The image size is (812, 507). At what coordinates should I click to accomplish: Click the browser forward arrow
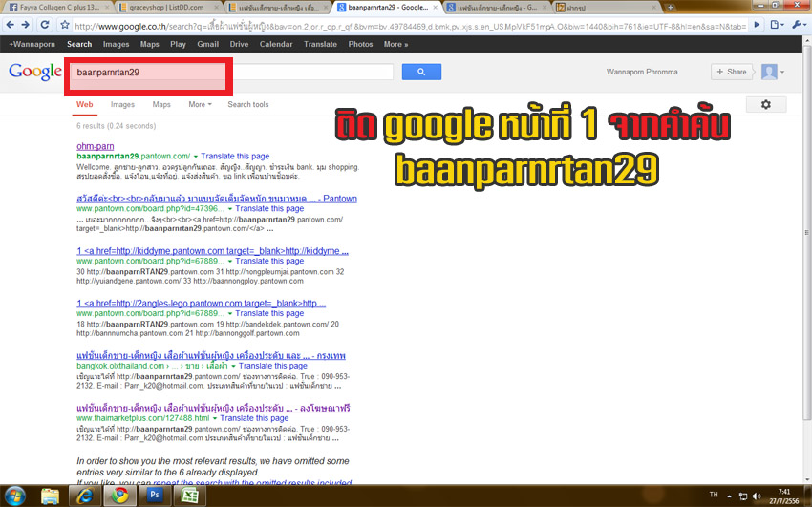pyautogui.click(x=26, y=25)
